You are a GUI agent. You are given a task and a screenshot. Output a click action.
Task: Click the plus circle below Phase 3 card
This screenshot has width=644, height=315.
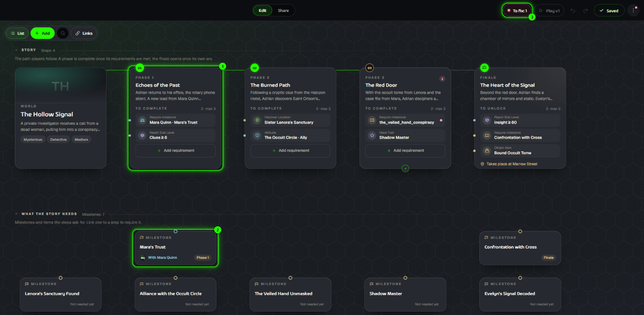[x=405, y=169]
